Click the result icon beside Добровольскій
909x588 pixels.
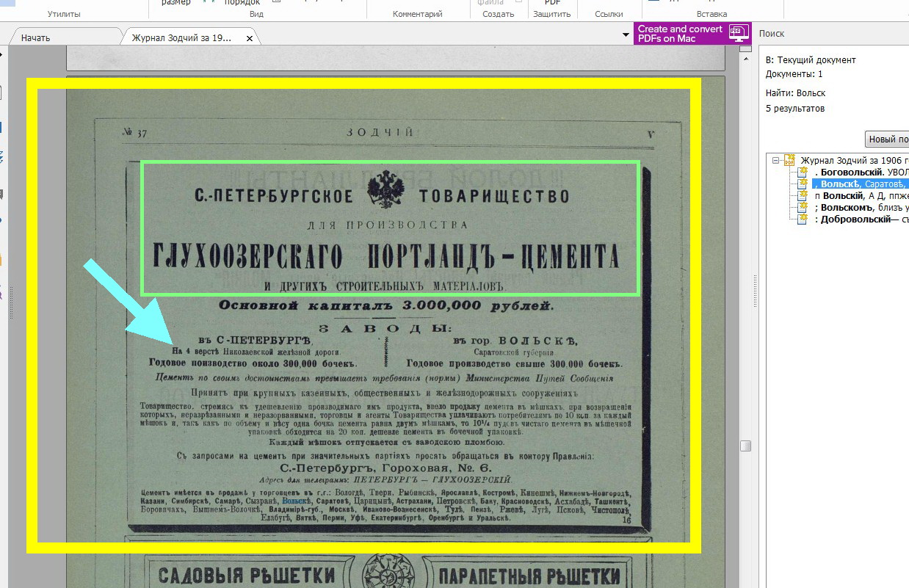[803, 219]
